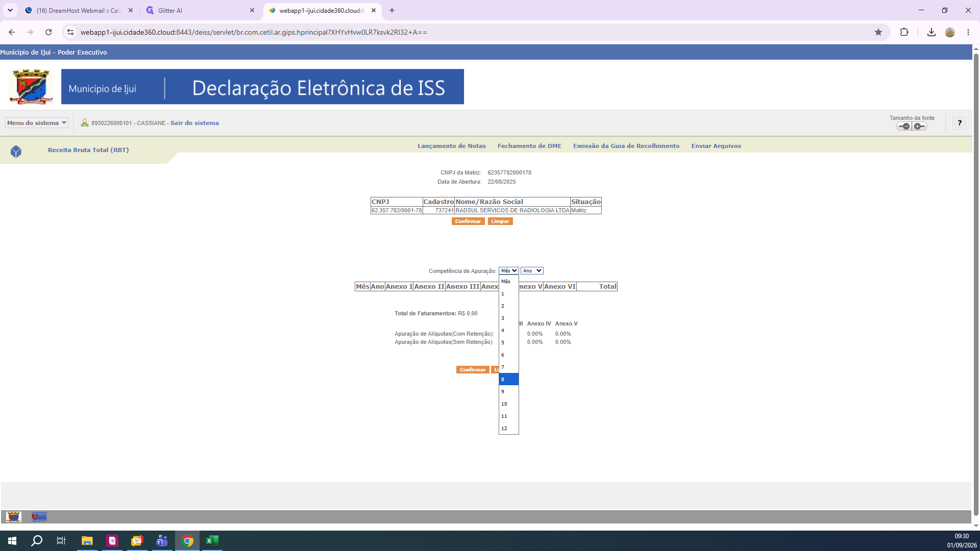Click the Dueto logo in the footer
This screenshot has width=980, height=551.
[39, 517]
